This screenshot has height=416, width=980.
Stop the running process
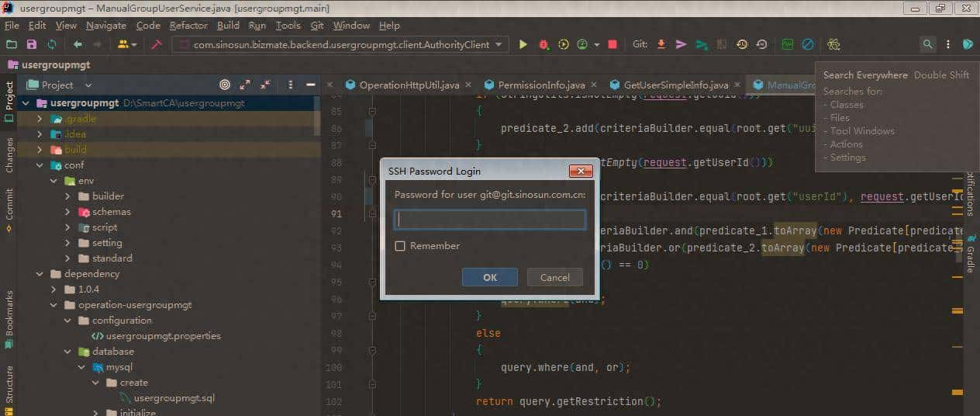(612, 44)
